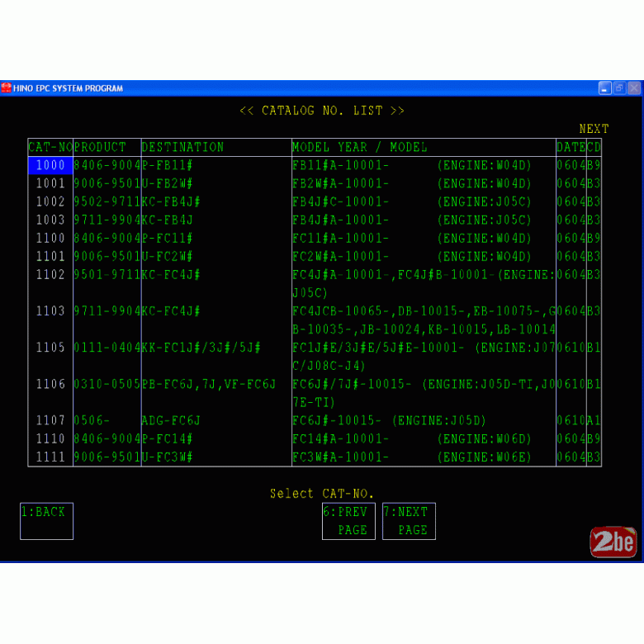Click code A1 in row 1107
This screenshot has height=644, width=644.
click(594, 420)
